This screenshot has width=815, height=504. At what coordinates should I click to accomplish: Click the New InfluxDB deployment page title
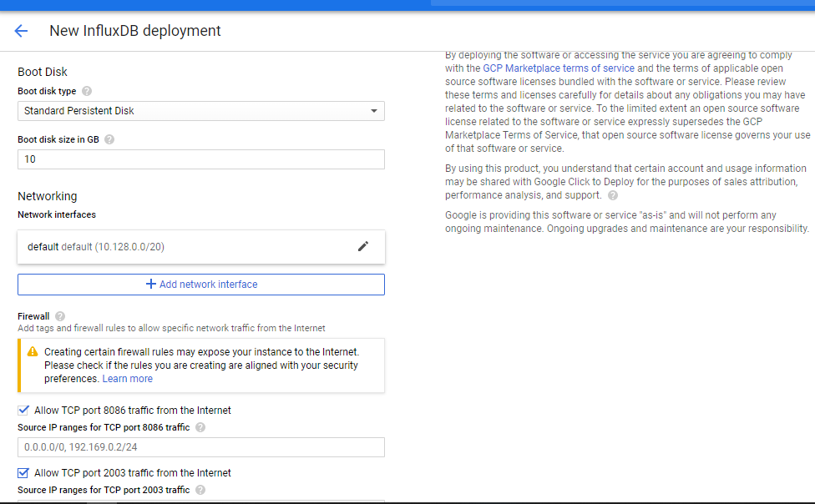[x=135, y=31]
